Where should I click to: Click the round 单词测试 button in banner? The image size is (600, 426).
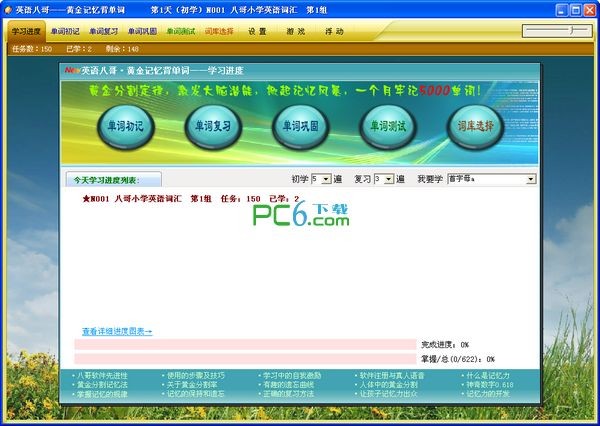[x=388, y=127]
